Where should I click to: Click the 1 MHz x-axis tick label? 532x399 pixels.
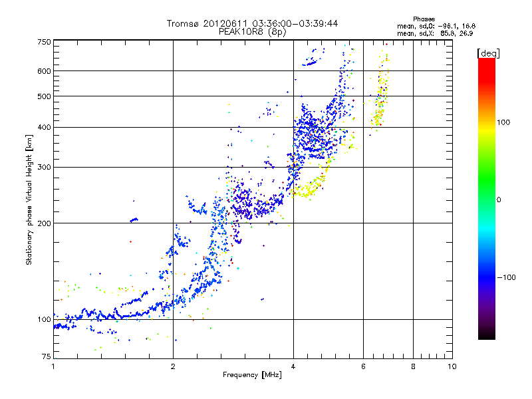pos(53,366)
